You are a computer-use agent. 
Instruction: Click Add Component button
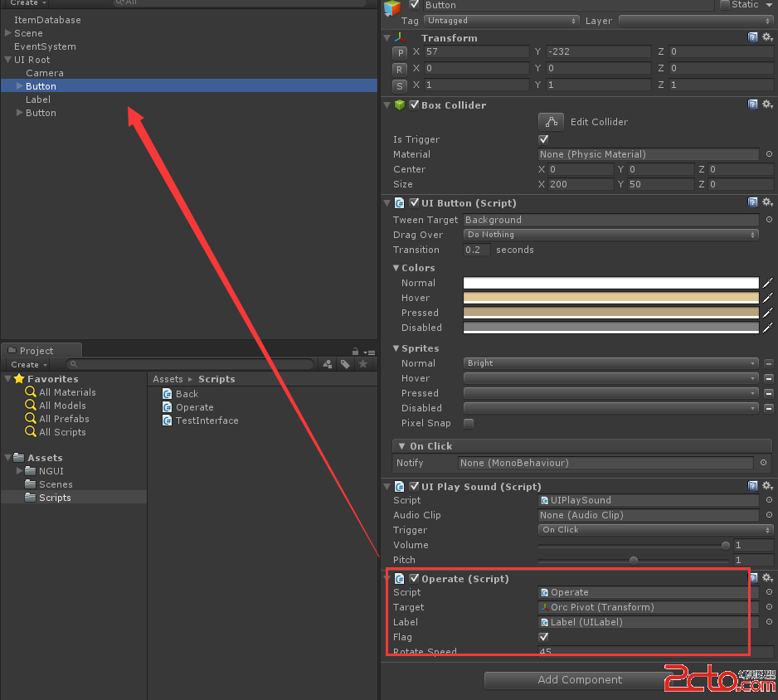(x=580, y=679)
